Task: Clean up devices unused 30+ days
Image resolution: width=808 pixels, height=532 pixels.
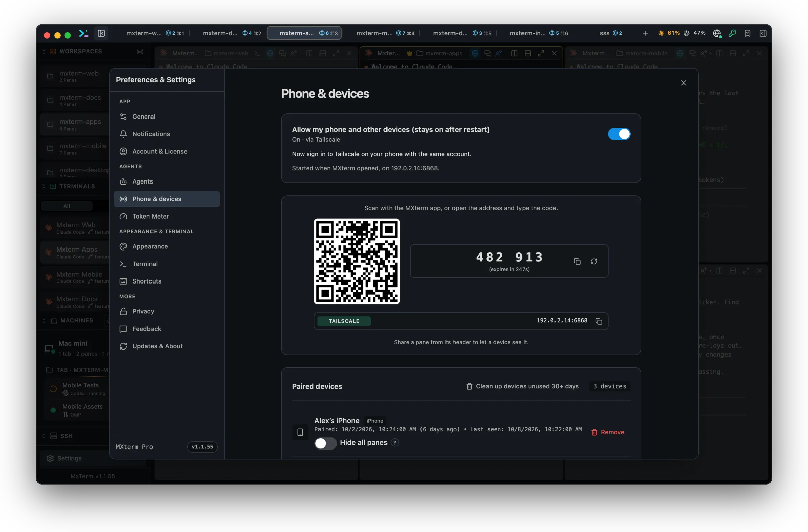Action: click(523, 386)
